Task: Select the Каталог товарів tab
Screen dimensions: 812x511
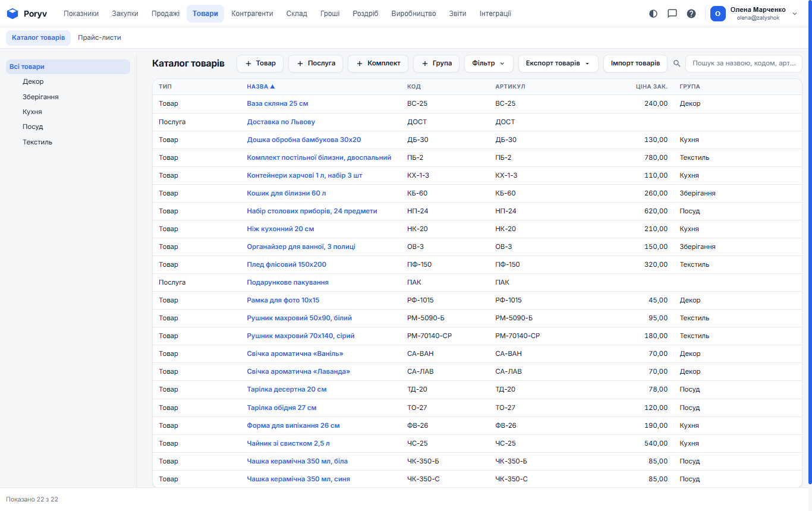Action: 39,37
